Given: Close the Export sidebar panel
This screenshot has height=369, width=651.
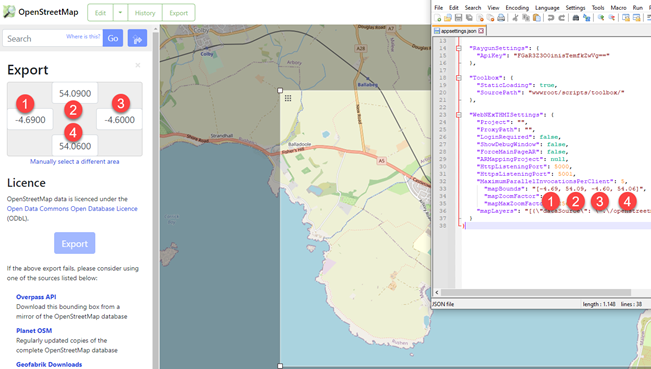Looking at the screenshot, I should (x=138, y=65).
